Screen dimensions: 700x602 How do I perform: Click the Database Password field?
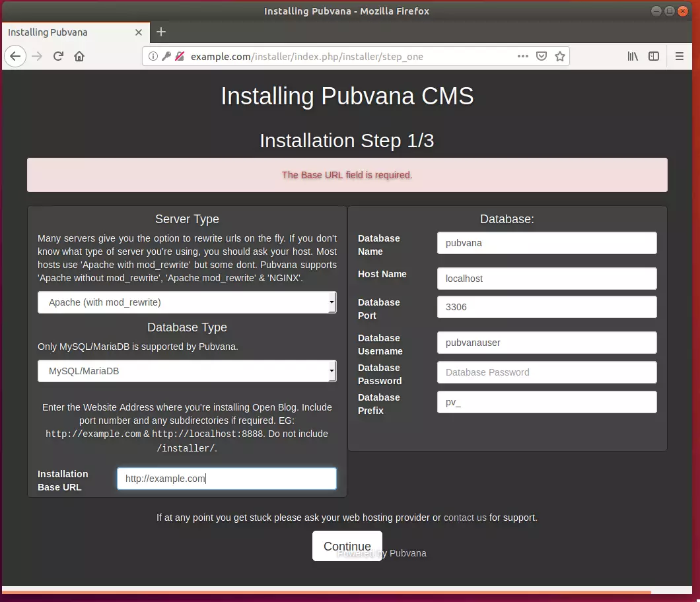coord(547,373)
